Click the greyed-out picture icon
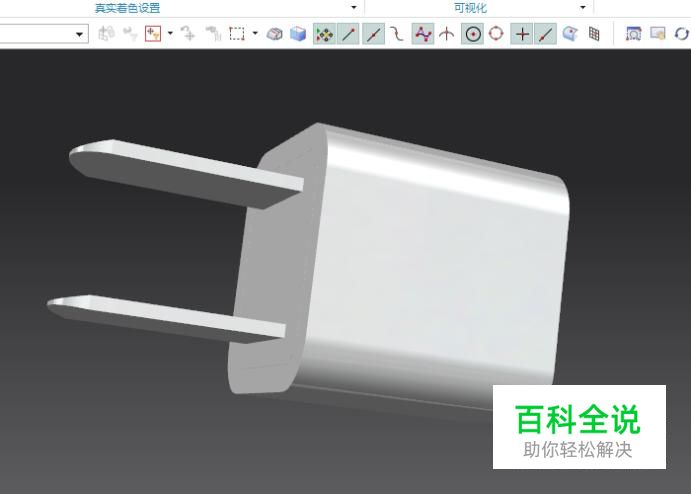The height and width of the screenshot is (494, 691). pos(658,33)
